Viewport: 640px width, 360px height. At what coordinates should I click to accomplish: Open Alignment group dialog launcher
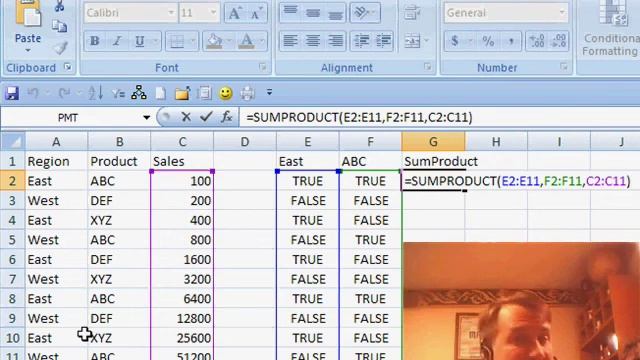point(427,67)
